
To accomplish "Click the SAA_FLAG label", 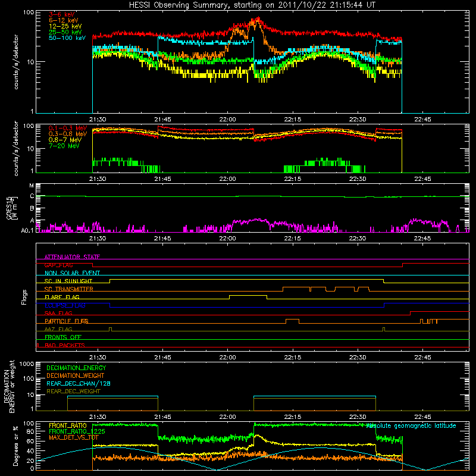I will pos(58,313).
